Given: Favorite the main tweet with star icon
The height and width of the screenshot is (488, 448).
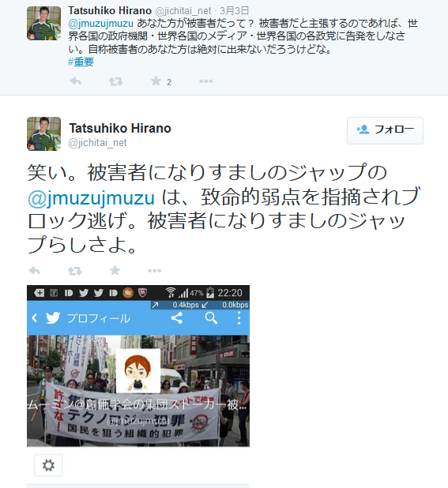Looking at the screenshot, I should (x=115, y=270).
